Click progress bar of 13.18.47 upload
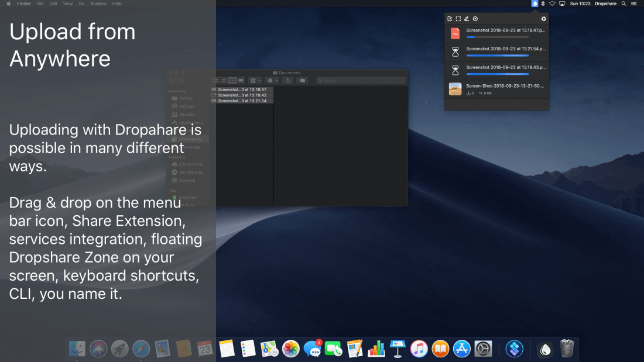This screenshot has height=362, width=644. tap(498, 37)
